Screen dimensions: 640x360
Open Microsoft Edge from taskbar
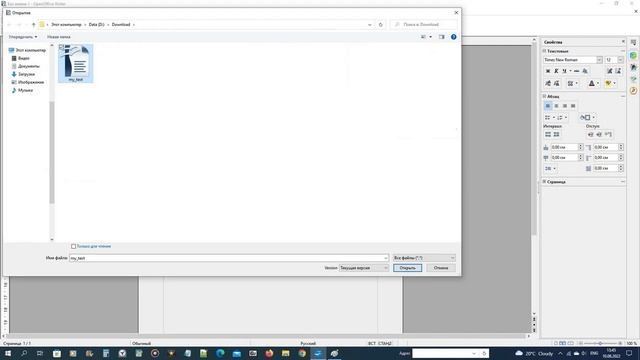coord(220,353)
